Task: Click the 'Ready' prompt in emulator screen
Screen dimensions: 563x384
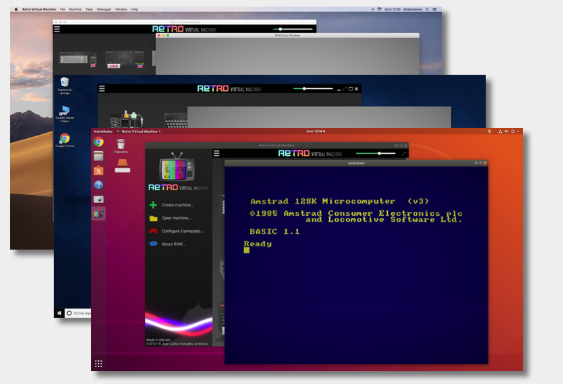Action: 258,244
